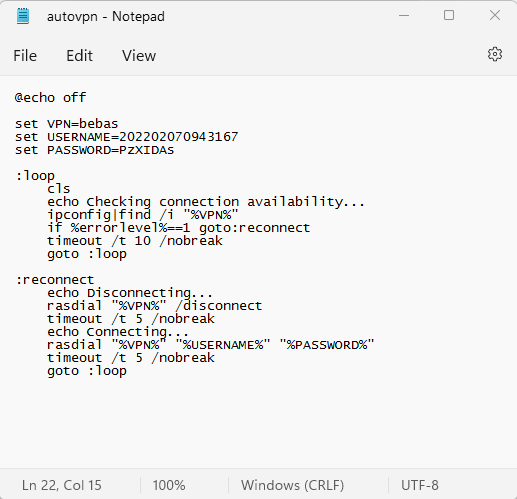This screenshot has height=499, width=517.
Task: Click the 'cls' command line
Action: tap(59, 189)
